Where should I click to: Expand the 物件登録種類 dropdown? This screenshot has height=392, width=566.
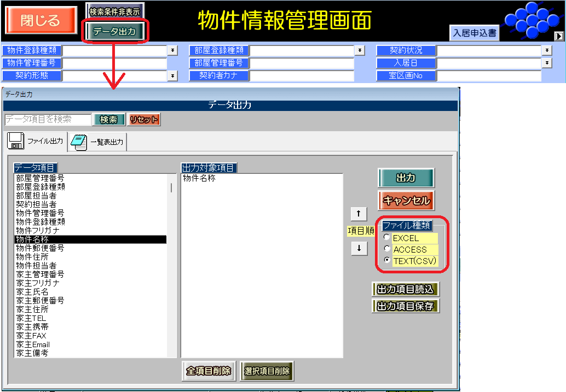(173, 50)
